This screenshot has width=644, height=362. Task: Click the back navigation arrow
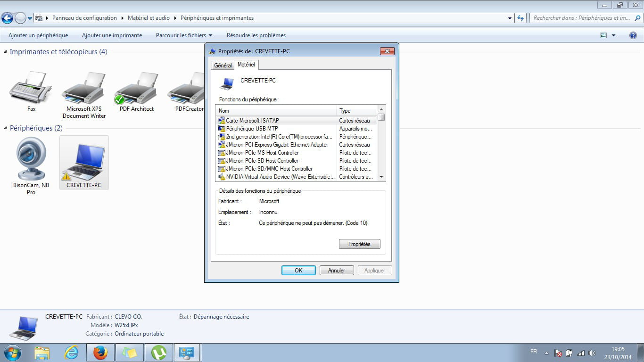[7, 18]
